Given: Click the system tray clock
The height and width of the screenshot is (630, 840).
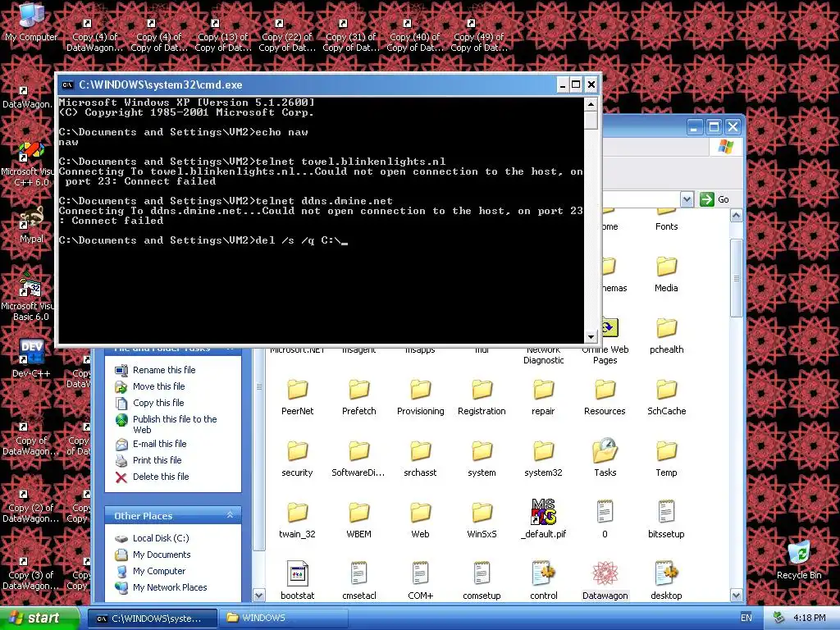Looking at the screenshot, I should click(809, 618).
